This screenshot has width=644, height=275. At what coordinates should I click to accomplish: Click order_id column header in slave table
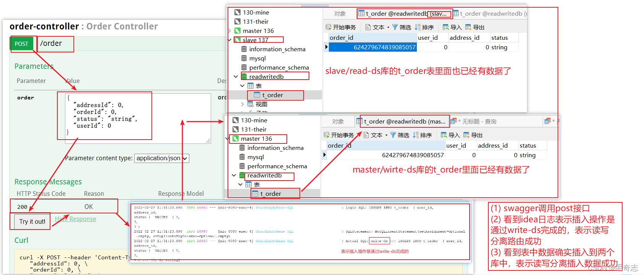(373, 37)
